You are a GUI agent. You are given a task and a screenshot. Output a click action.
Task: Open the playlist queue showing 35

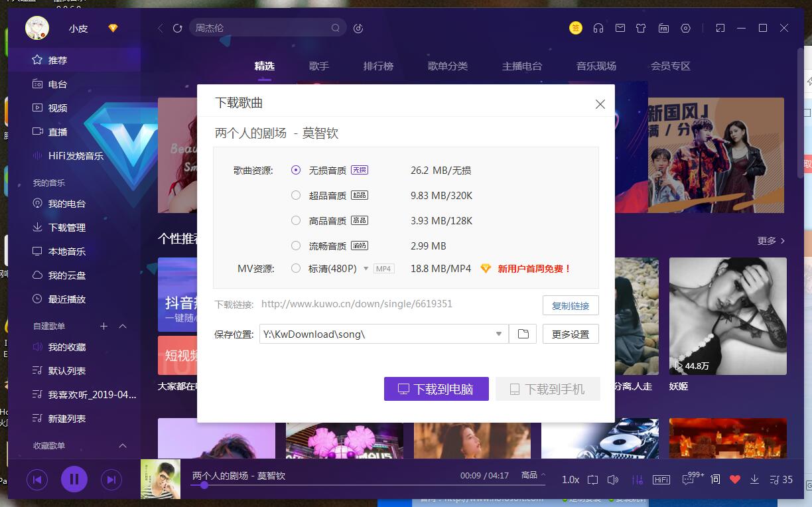click(781, 479)
